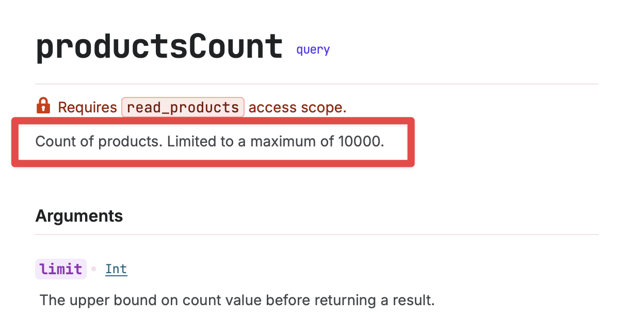
Task: Click the orange lock icon
Action: [x=43, y=106]
